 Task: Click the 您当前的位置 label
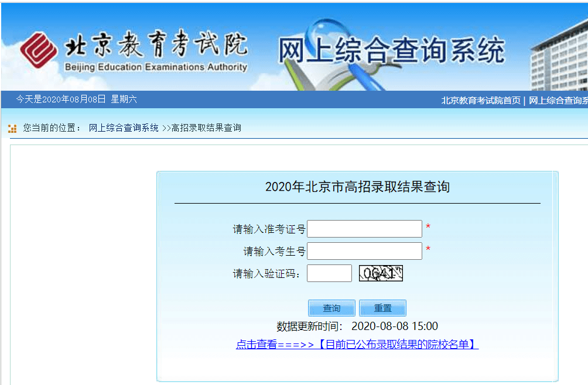coord(52,128)
